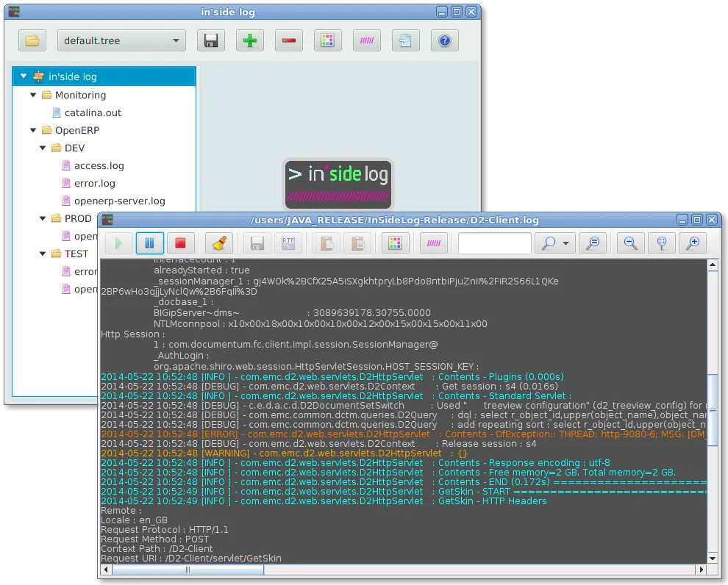
Task: Clear the D2-Client log view with the broom icon
Action: point(218,243)
